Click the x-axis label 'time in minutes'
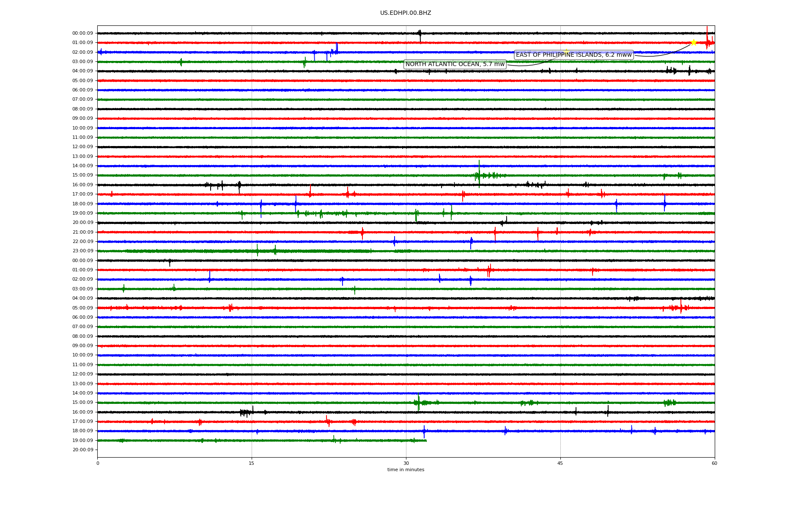The image size is (812, 508). [406, 469]
